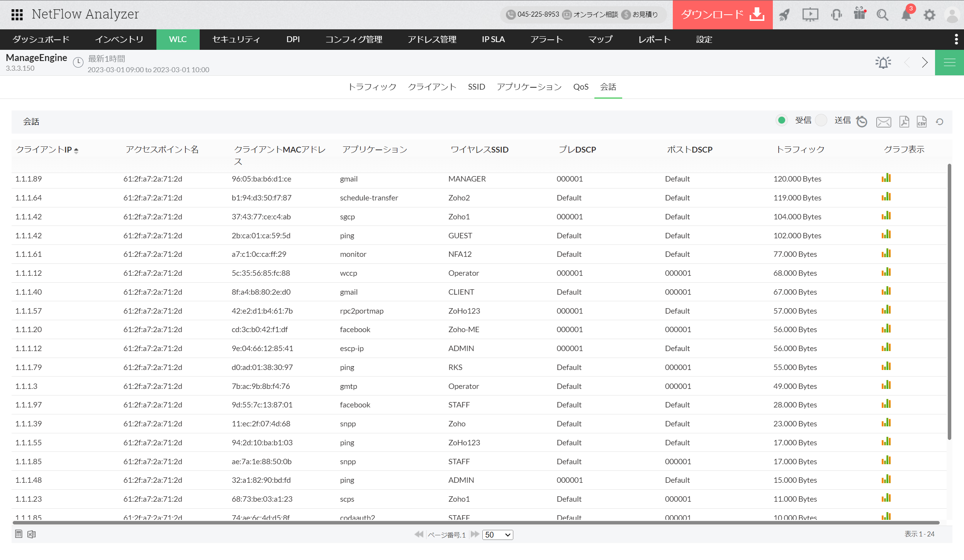Click the red ダウンロード button
The image size is (964, 560).
pos(722,15)
